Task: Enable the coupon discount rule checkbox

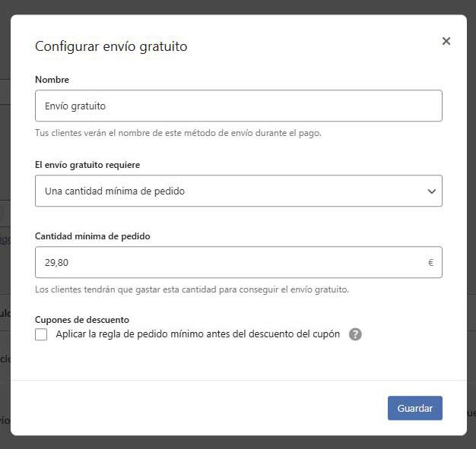Action: point(41,334)
